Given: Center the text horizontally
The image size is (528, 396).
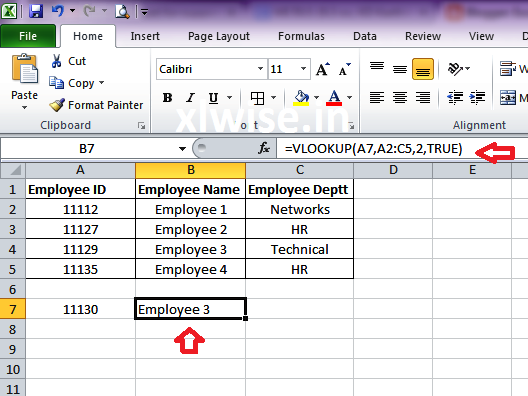Looking at the screenshot, I should pos(400,98).
